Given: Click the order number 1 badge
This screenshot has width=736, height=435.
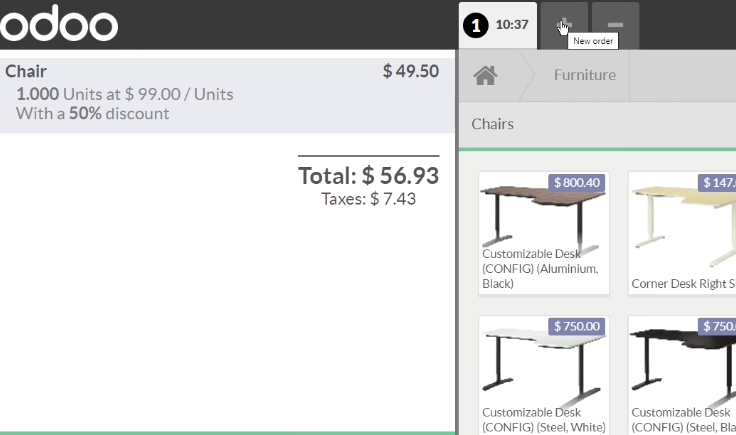Looking at the screenshot, I should 475,25.
